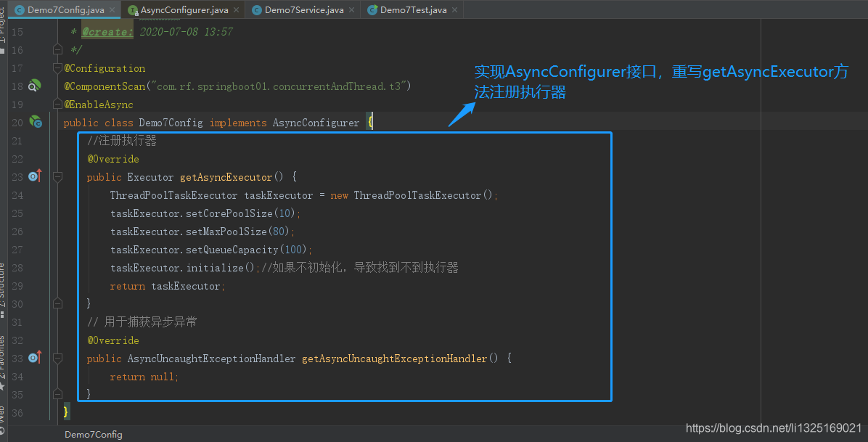Viewport: 868px width, 442px height.
Task: Click the Demo7Test.java test class icon
Action: click(372, 10)
